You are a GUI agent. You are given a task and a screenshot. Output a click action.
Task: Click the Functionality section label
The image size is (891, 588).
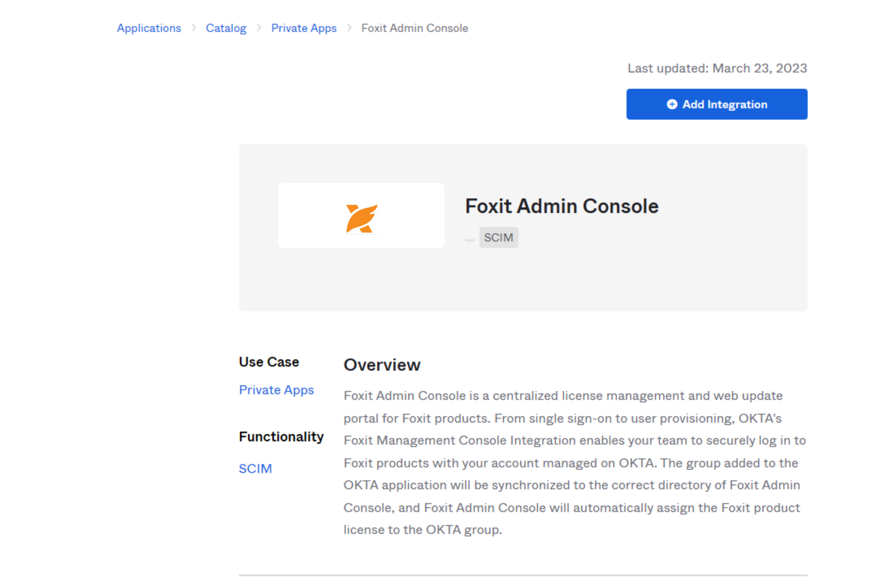pyautogui.click(x=281, y=436)
